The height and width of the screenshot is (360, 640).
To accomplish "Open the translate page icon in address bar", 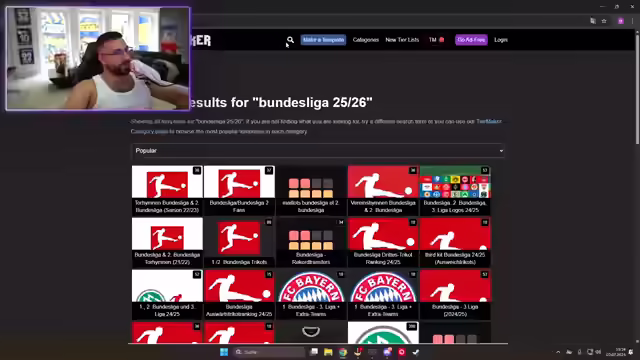I will 593,21.
